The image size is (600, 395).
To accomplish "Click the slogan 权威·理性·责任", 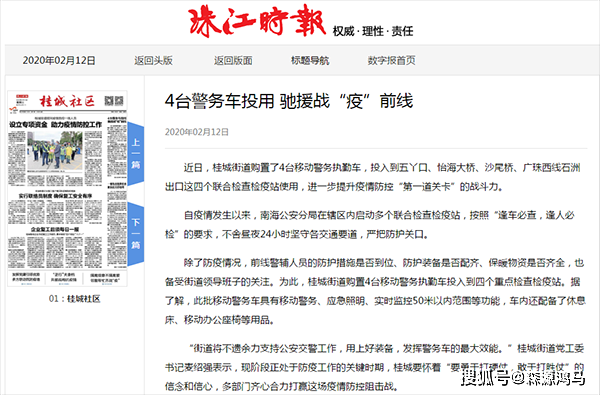I will 373,31.
